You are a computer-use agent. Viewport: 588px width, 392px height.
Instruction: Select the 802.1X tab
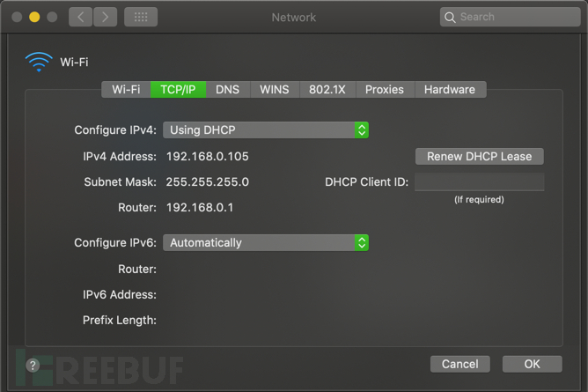pos(327,89)
